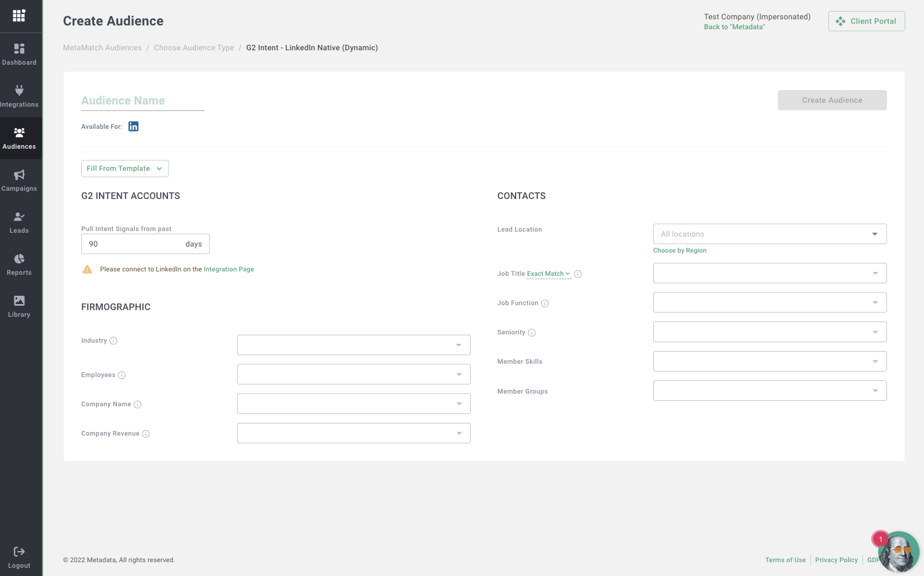The height and width of the screenshot is (576, 924).
Task: Toggle Job Title Exact Match selector
Action: point(548,274)
